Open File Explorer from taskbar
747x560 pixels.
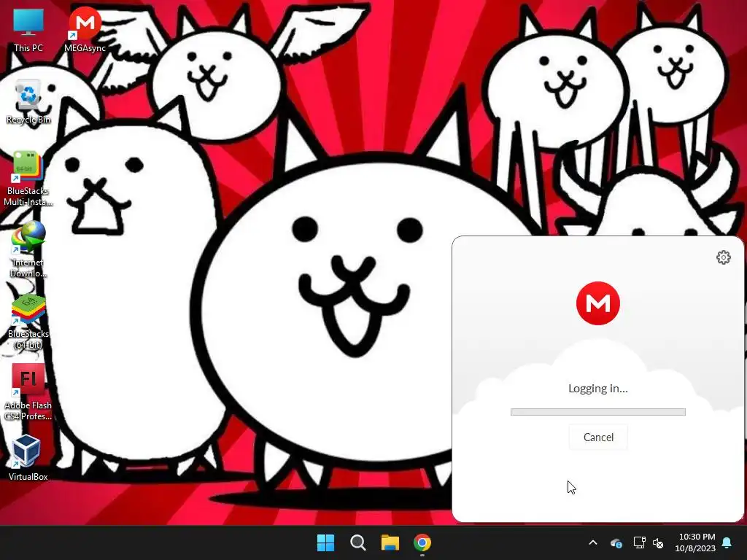390,542
